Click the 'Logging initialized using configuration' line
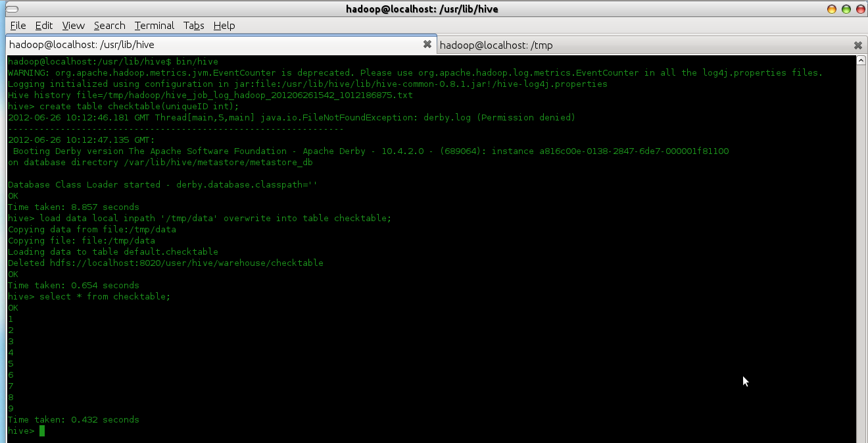Screen dimensions: 868x443 pos(308,84)
